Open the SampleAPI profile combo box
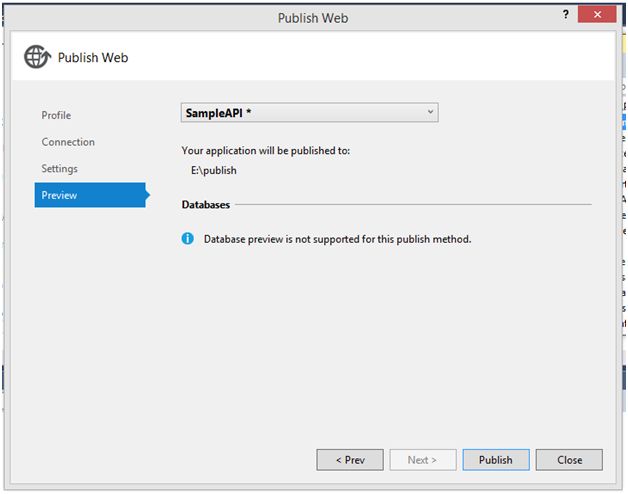The height and width of the screenshot is (494, 628). (x=300, y=112)
